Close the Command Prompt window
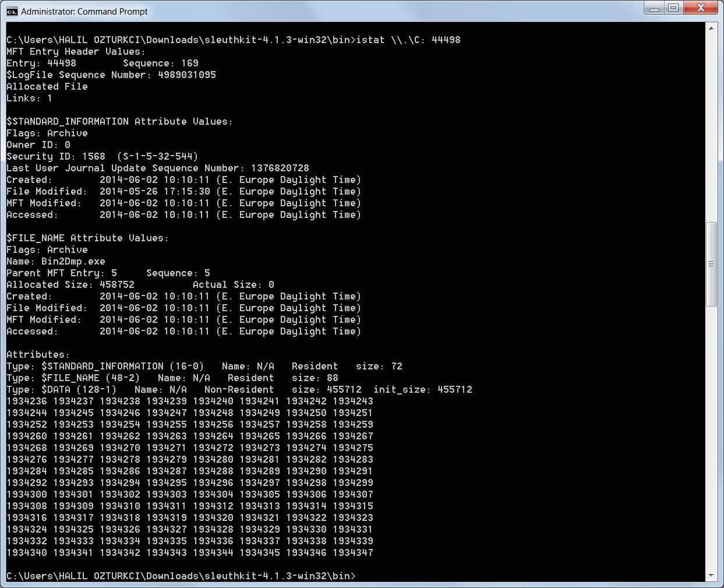Screen dimensions: 724x588 pos(700,8)
